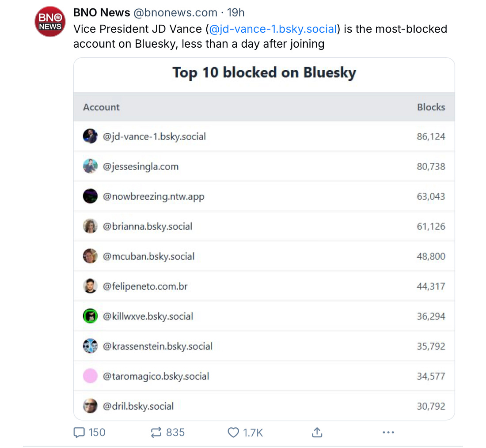This screenshot has width=486, height=448.
Task: Click avatar next to @jd-vance-1.bsky.social row
Action: tap(90, 136)
